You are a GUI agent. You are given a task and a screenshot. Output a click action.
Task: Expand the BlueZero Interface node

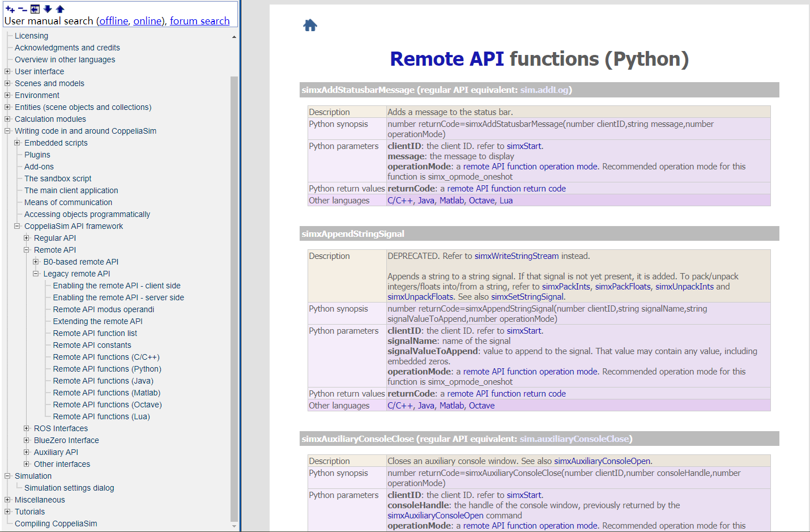click(x=27, y=440)
